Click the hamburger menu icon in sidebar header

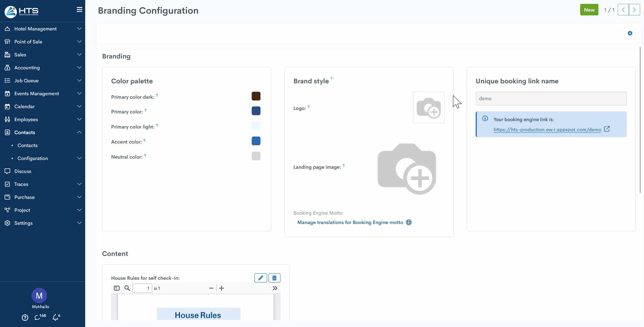(80, 10)
